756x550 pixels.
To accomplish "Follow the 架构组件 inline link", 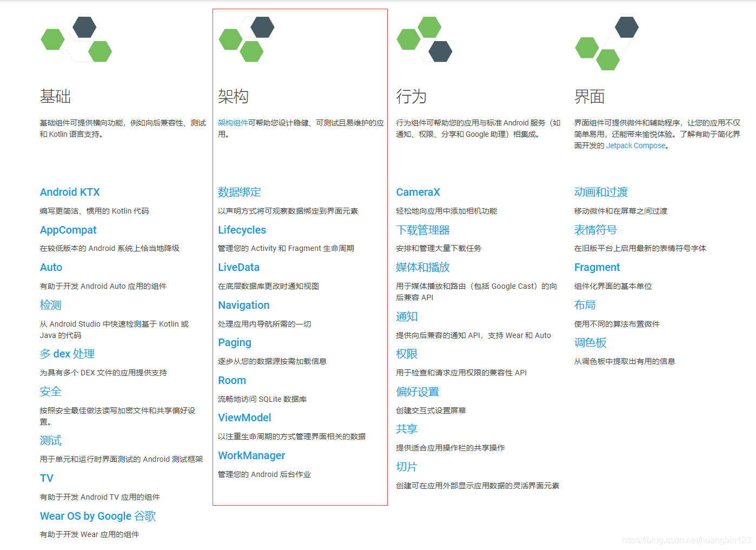I will [x=233, y=123].
